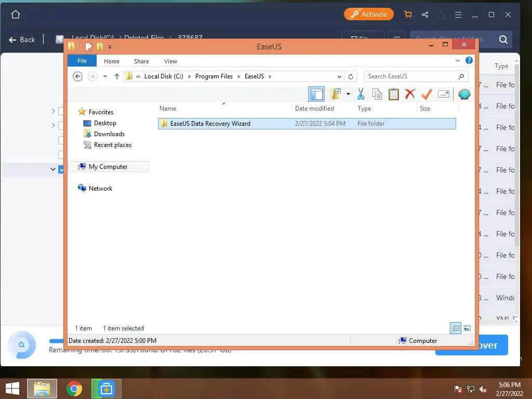532x399 pixels.
Task: Click Program Files breadcrumb segment
Action: pos(214,76)
